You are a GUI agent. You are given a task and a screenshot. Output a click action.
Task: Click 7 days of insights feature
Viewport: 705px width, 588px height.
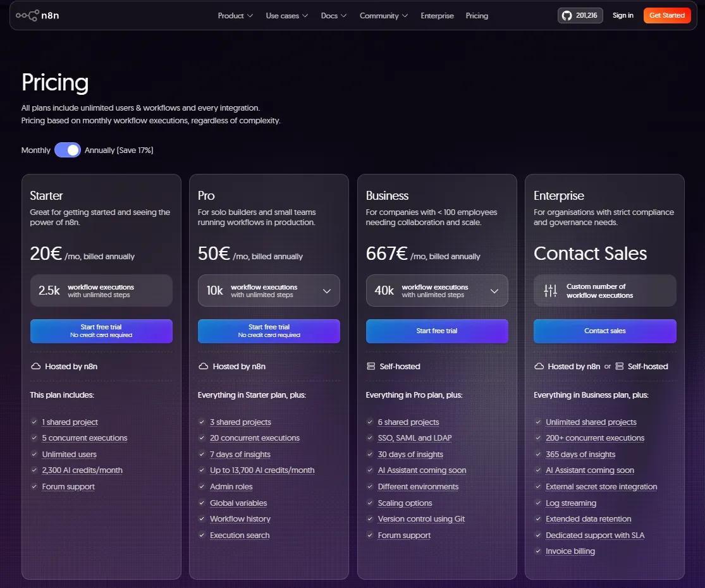pyautogui.click(x=240, y=454)
